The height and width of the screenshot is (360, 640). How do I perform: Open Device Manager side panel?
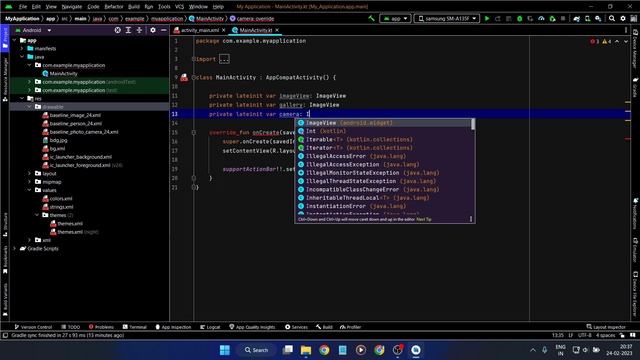[x=635, y=49]
